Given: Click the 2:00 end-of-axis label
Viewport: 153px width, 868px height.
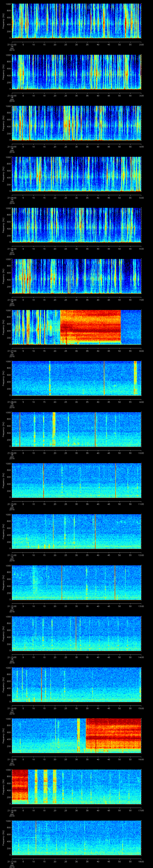Looking at the screenshot, I should pyautogui.click(x=141, y=44).
